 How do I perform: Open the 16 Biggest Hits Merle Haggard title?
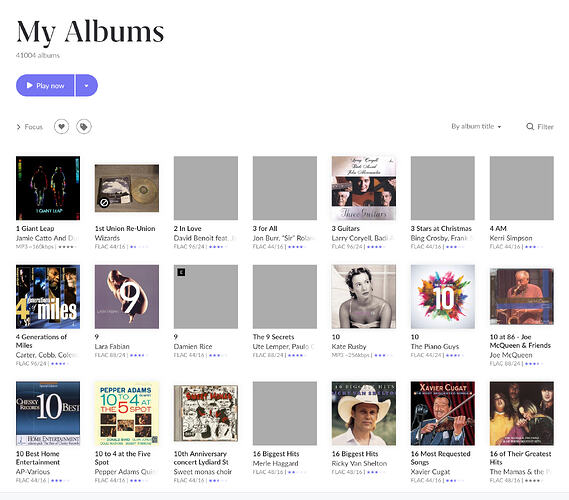point(276,454)
